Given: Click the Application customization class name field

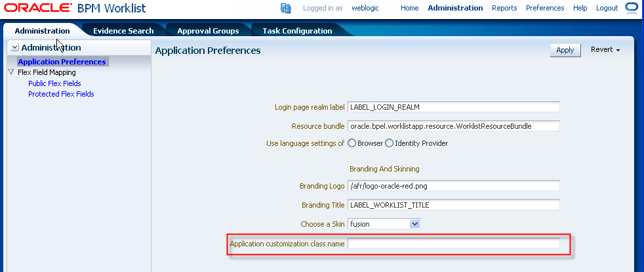Looking at the screenshot, I should pos(454,244).
